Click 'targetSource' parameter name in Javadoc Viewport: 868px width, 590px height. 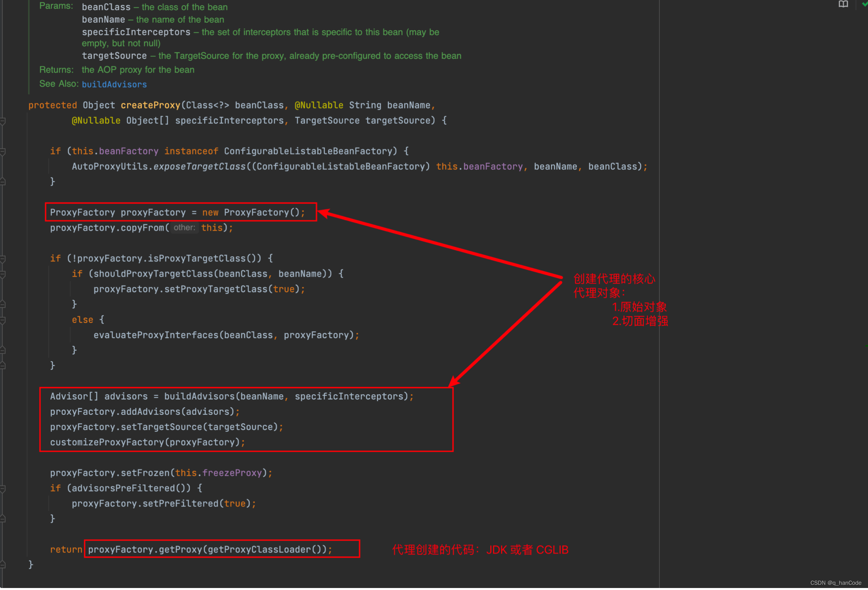click(114, 56)
